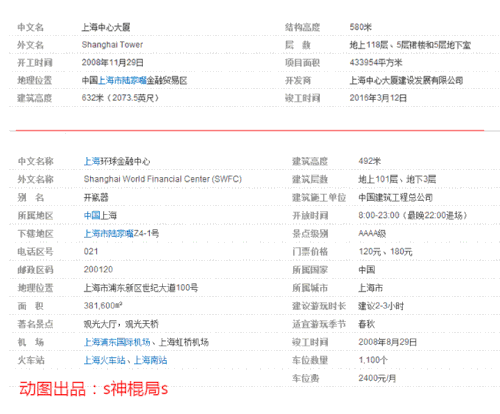500x414 pixels.
Task: Click the 项目面积 label
Action: click(303, 62)
